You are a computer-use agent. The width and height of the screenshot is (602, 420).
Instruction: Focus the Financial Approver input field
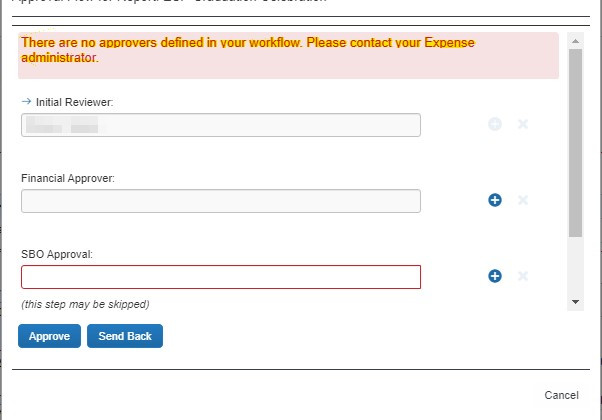(220, 201)
